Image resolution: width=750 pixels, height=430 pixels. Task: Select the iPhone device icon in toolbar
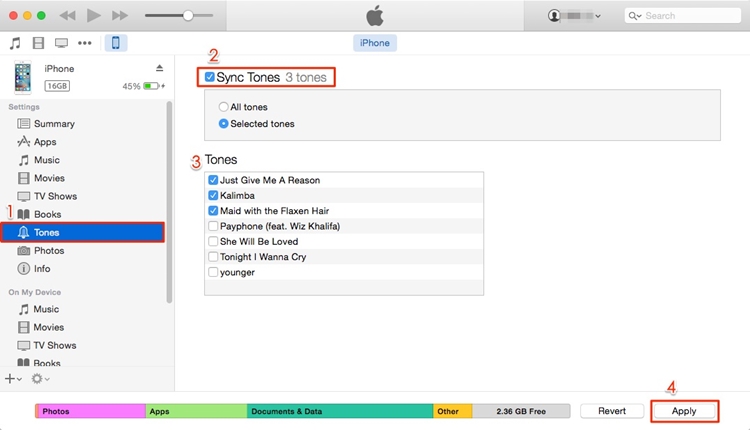pos(116,43)
